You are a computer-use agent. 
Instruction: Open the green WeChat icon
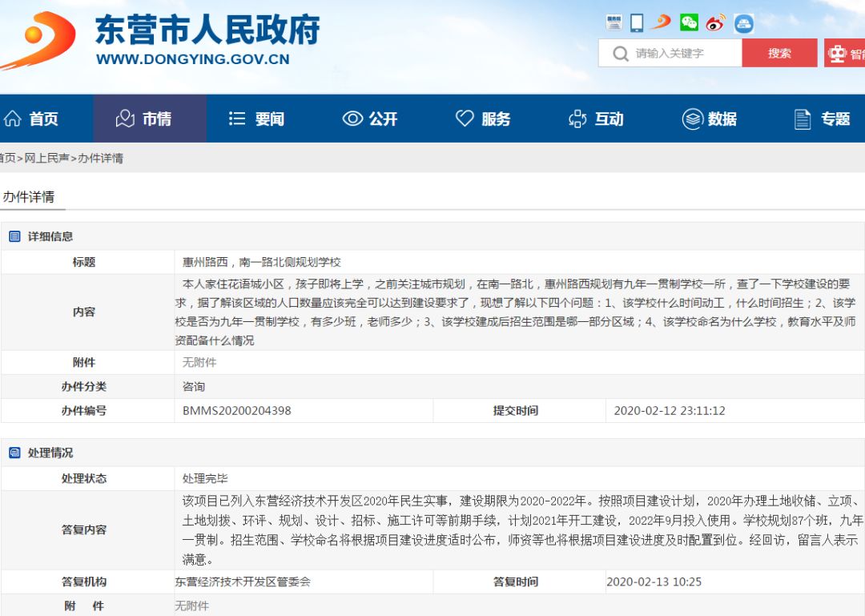pos(689,22)
